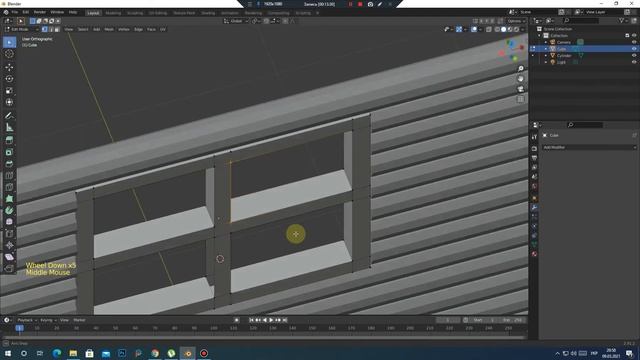This screenshot has height=360, width=640.
Task: Jump to the timeline end frame
Action: tap(285, 320)
